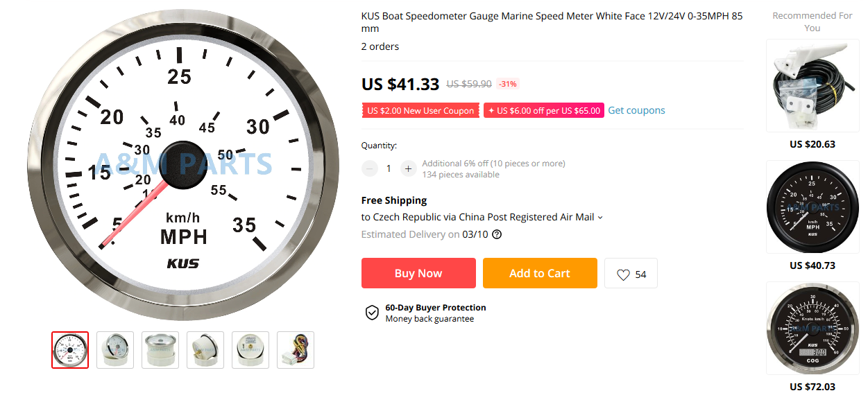Image resolution: width=868 pixels, height=402 pixels.
Task: Select the second angled gauge thumbnail
Action: (x=115, y=350)
